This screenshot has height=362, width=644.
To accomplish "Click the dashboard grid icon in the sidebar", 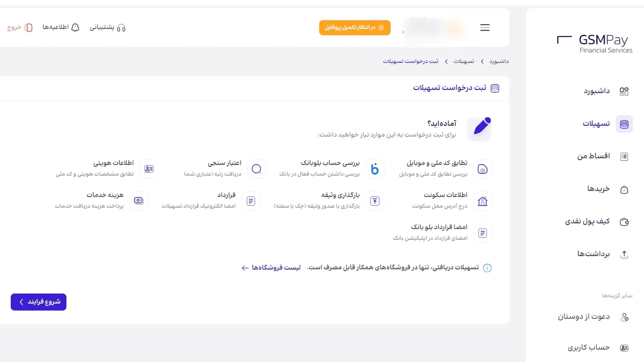I will coord(625,91).
